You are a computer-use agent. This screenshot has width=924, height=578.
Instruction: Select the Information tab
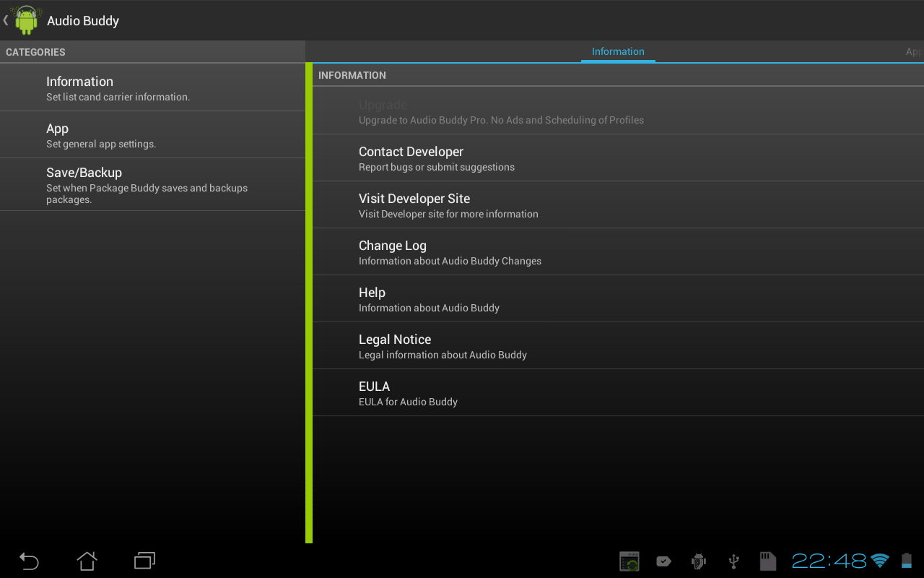click(x=618, y=51)
